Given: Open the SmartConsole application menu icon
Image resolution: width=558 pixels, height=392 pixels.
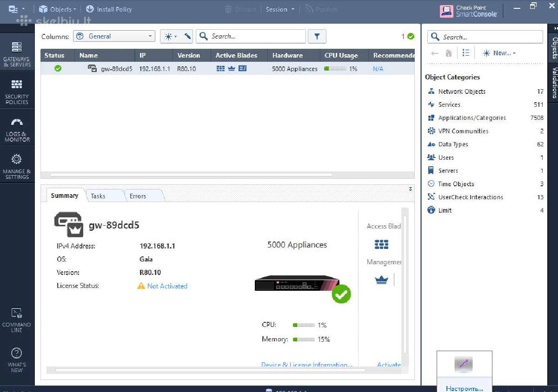Looking at the screenshot, I should 17,9.
